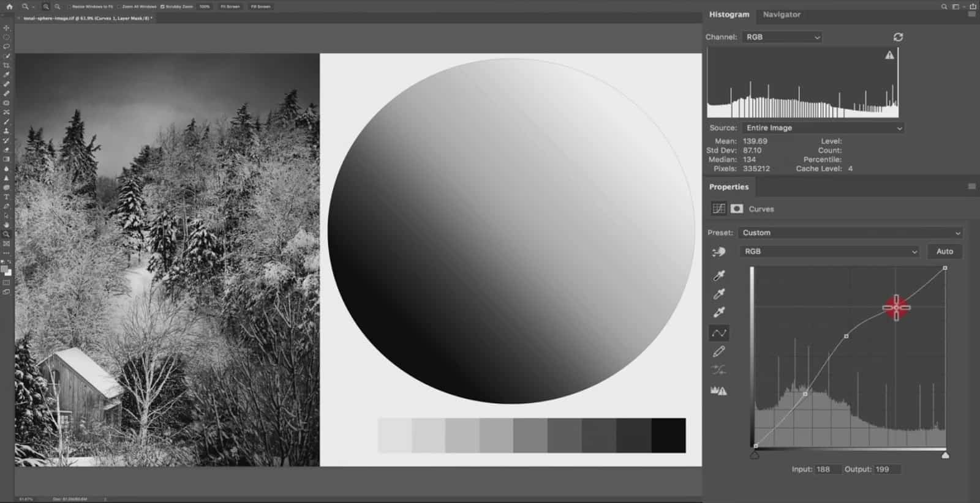Viewport: 980px width, 503px height.
Task: Select the Hand tool in the toolbar
Action: click(7, 225)
